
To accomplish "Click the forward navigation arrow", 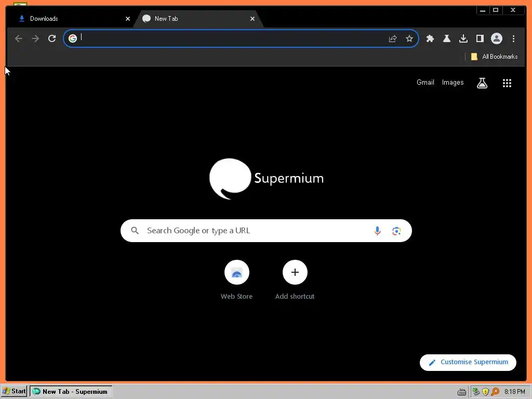I will click(x=35, y=38).
